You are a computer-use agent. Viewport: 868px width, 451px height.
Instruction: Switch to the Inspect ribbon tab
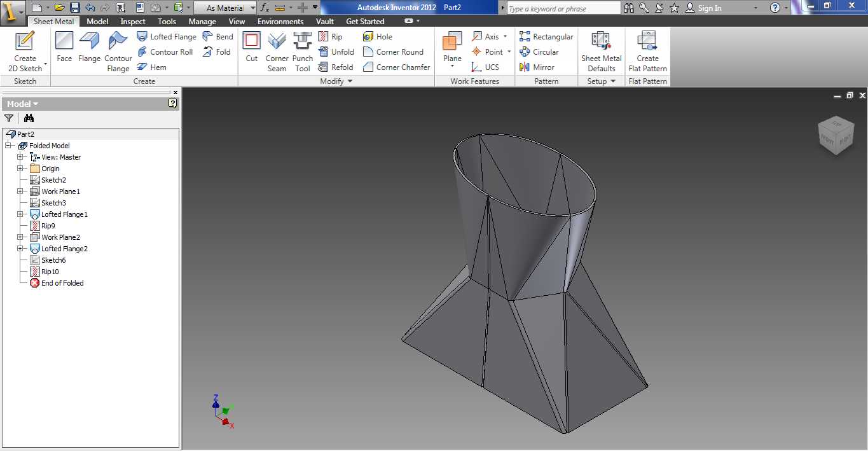click(x=133, y=21)
